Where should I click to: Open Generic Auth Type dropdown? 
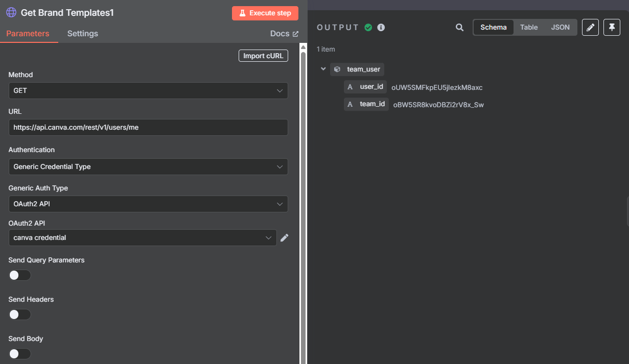148,204
